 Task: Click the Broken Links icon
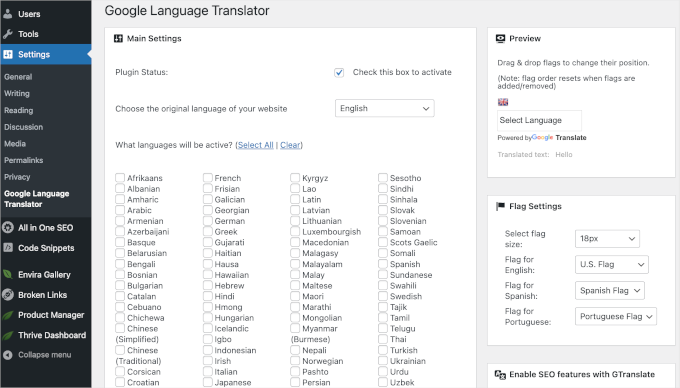coord(7,295)
